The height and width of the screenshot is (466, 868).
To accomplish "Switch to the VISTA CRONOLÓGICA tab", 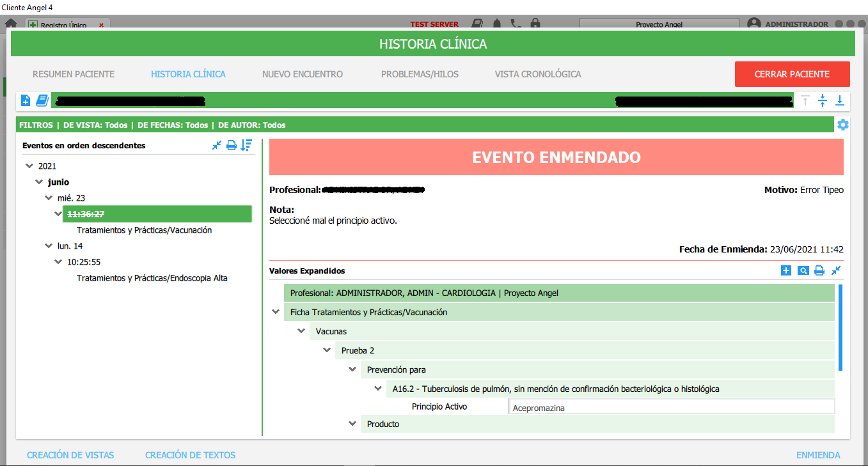I will click(x=537, y=74).
